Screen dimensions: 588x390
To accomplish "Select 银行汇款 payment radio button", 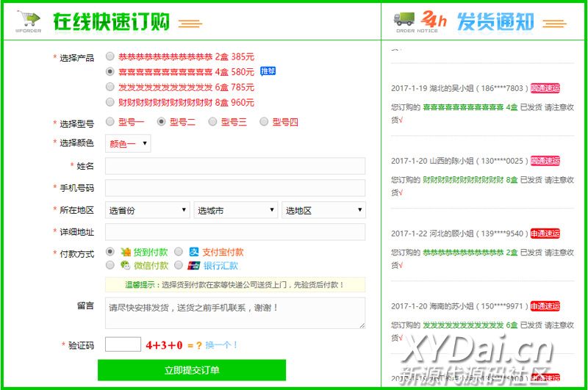I will (179, 265).
